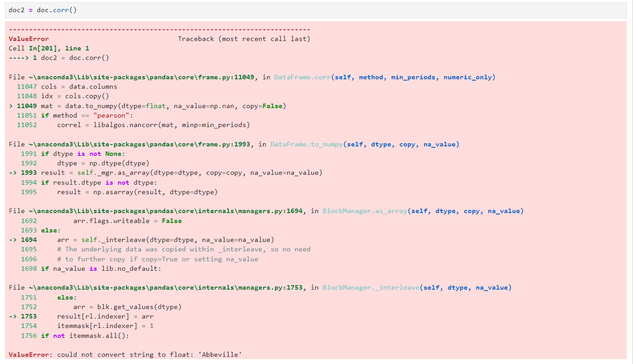This screenshot has width=633, height=364.
Task: Click line 1754 'itemmask[rl.indexer] = 1'
Action: pos(87,326)
